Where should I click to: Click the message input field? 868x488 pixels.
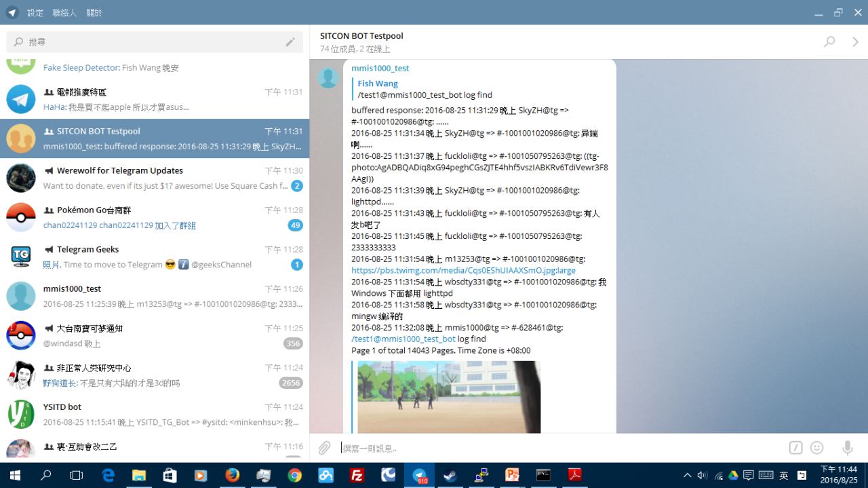[x=556, y=448]
